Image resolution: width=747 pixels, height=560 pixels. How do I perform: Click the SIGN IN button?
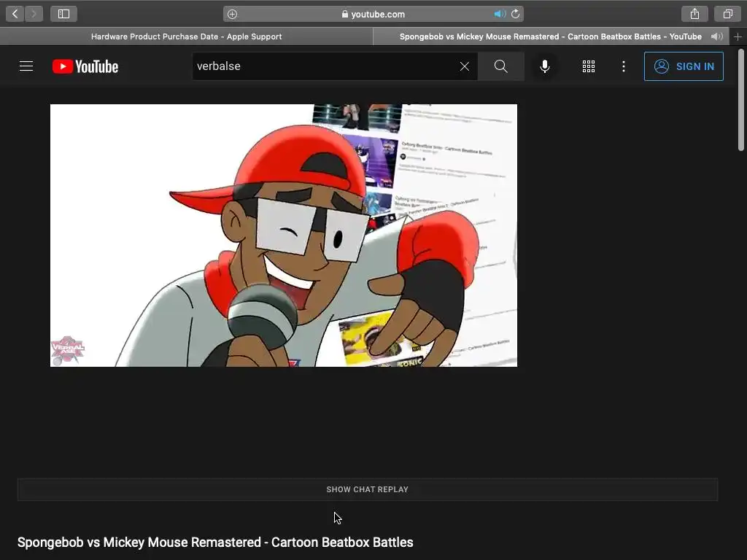click(684, 66)
